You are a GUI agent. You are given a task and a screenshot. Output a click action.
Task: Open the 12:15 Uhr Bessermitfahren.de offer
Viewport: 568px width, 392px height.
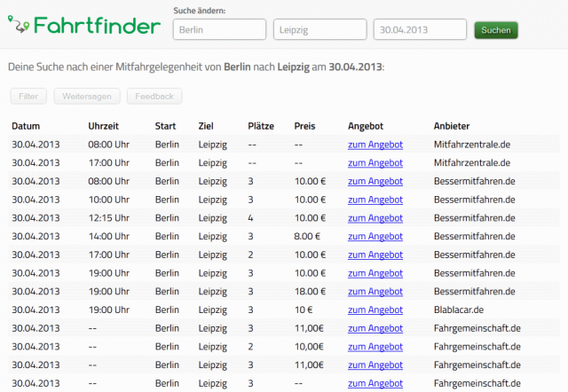coord(375,218)
